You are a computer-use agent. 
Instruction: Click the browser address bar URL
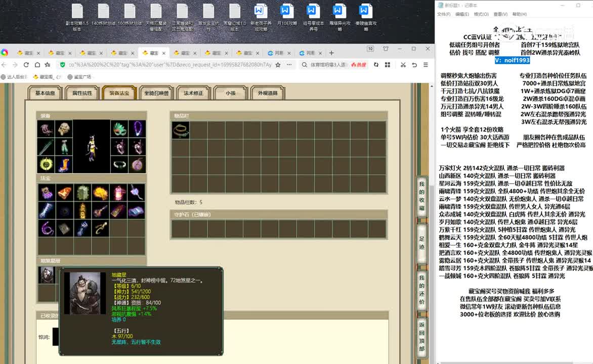(170, 65)
